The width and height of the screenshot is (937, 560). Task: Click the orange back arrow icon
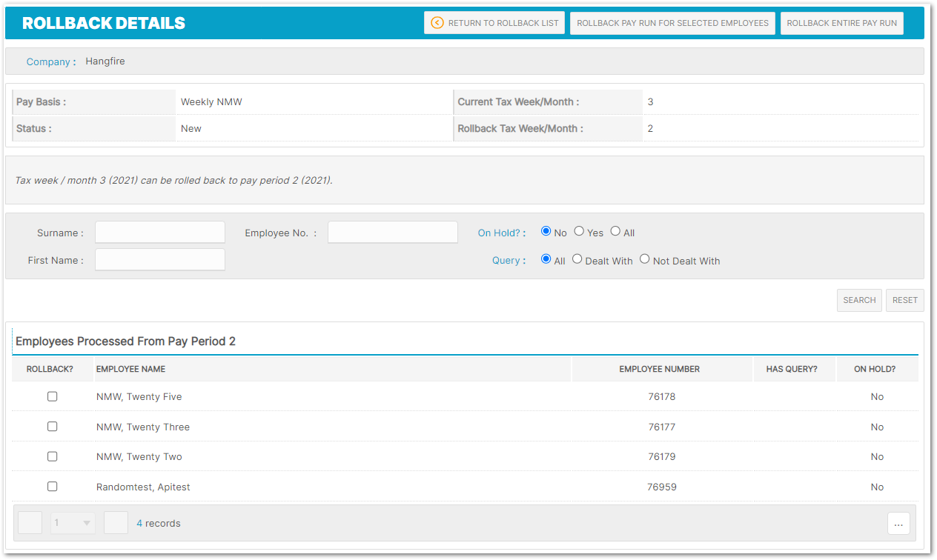[x=437, y=23]
